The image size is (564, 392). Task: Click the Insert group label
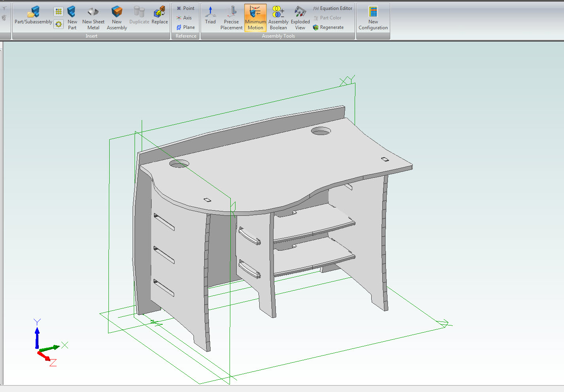91,36
